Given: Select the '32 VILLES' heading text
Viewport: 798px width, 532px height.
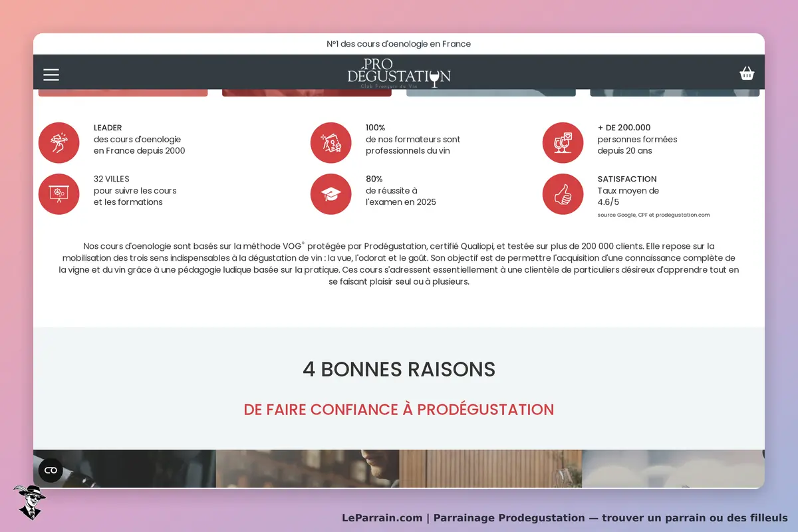Looking at the screenshot, I should [x=112, y=179].
